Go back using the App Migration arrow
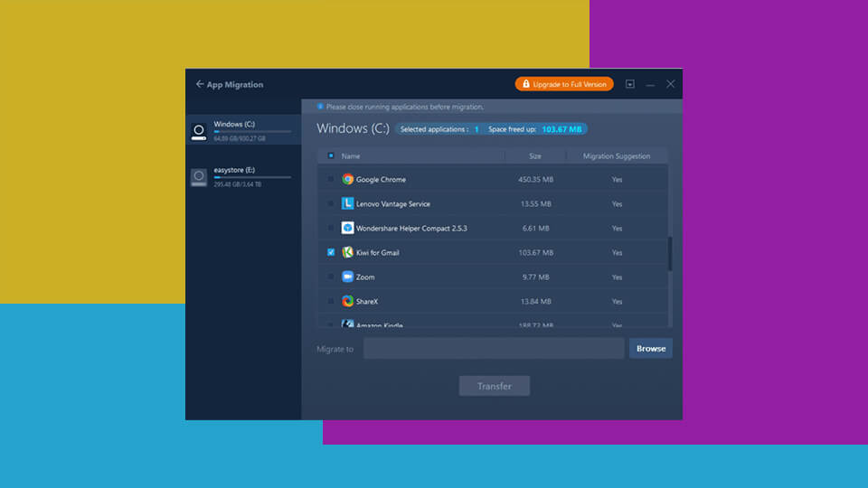This screenshot has width=868, height=488. (x=200, y=84)
